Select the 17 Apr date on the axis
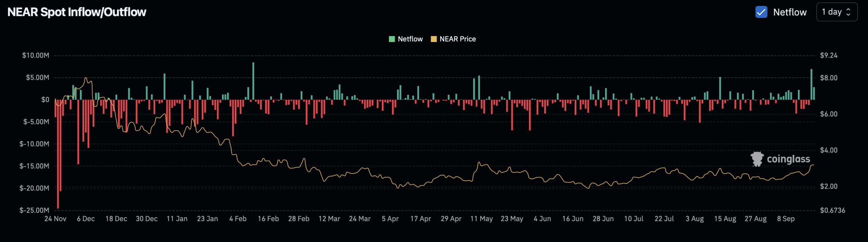Screen dimensions: 868x242 [x=420, y=219]
